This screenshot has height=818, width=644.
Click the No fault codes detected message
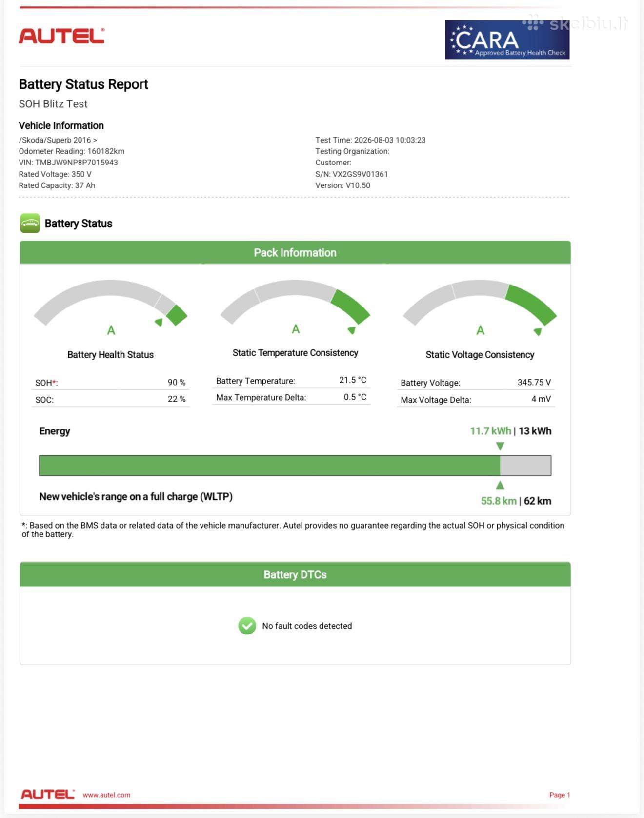click(x=307, y=626)
